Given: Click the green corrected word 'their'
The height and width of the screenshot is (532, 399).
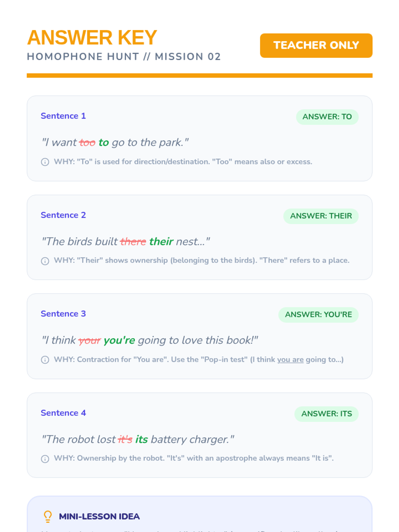Looking at the screenshot, I should [x=161, y=241].
